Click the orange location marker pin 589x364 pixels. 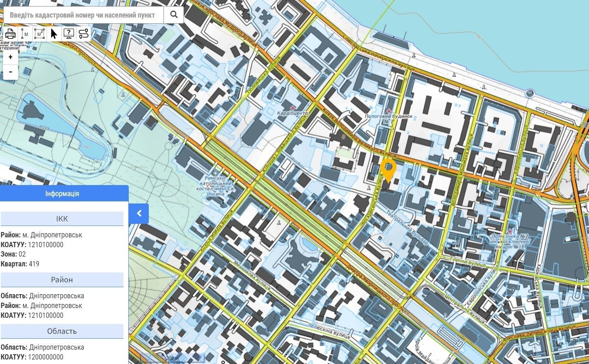388,169
